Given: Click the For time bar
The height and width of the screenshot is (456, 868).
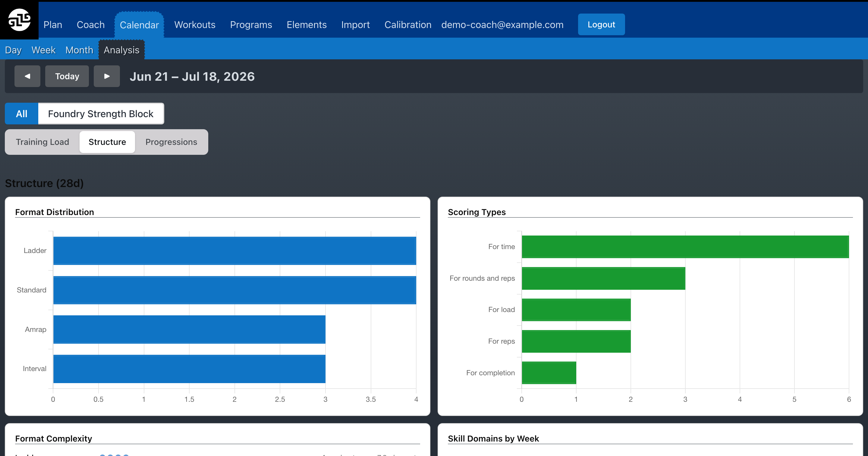Looking at the screenshot, I should tap(685, 246).
